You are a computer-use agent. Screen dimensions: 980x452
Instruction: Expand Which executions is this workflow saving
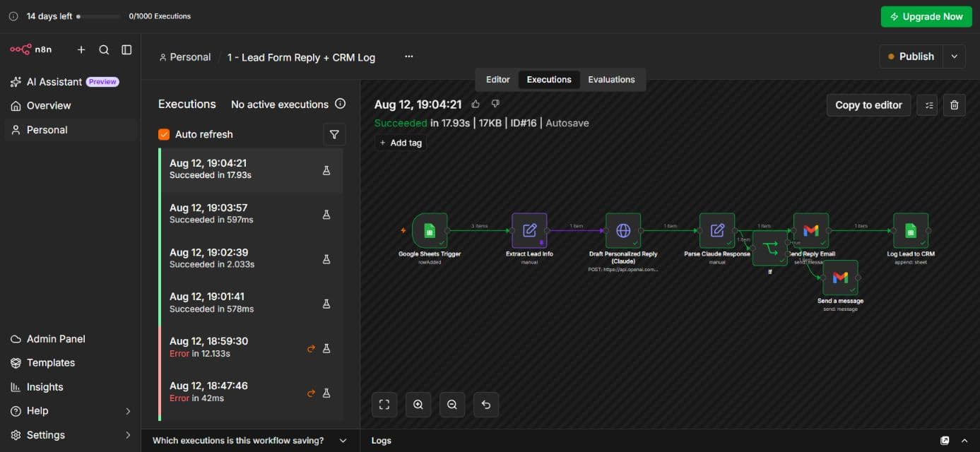pyautogui.click(x=250, y=441)
